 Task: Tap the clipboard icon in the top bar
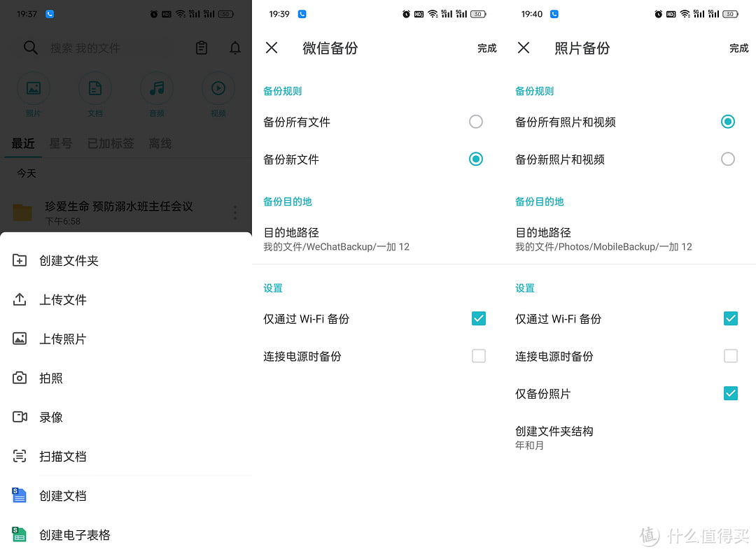tap(202, 48)
